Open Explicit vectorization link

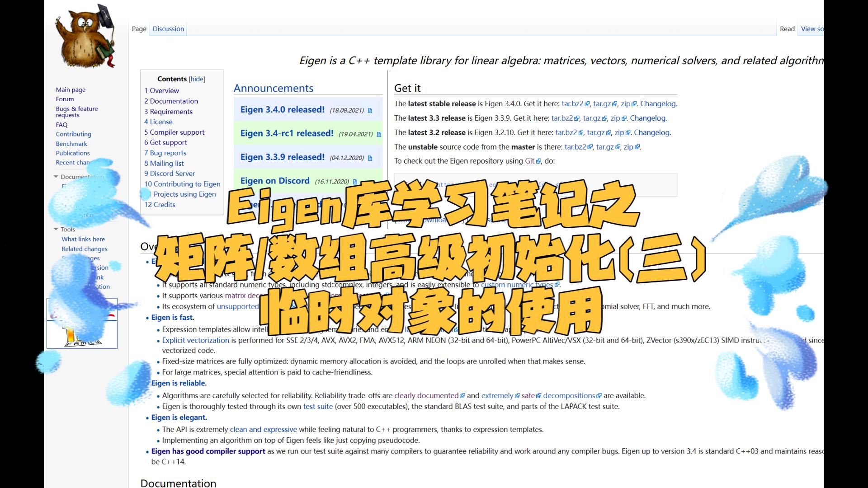[196, 340]
